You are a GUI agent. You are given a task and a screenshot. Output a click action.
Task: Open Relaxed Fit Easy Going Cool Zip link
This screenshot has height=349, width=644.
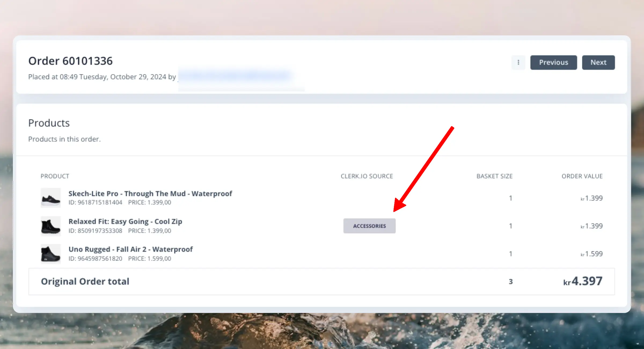[x=125, y=221]
